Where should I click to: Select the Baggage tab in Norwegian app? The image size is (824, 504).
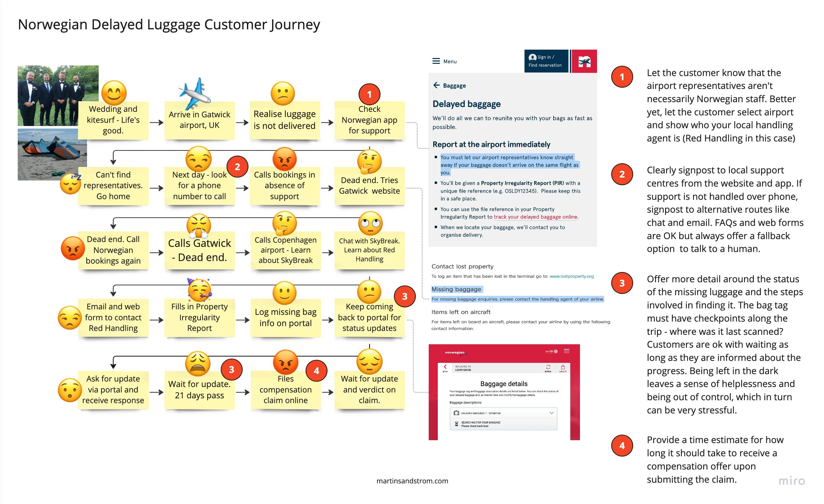(453, 85)
